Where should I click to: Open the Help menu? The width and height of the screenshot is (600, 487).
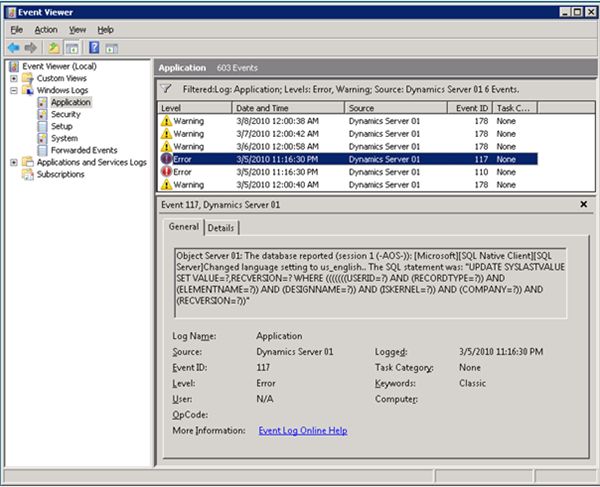105,30
